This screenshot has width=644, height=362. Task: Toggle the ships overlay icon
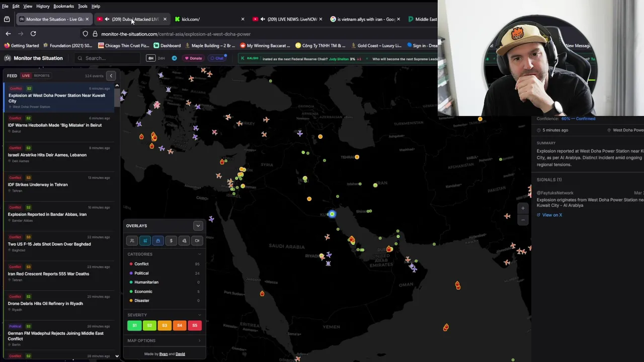tap(158, 241)
